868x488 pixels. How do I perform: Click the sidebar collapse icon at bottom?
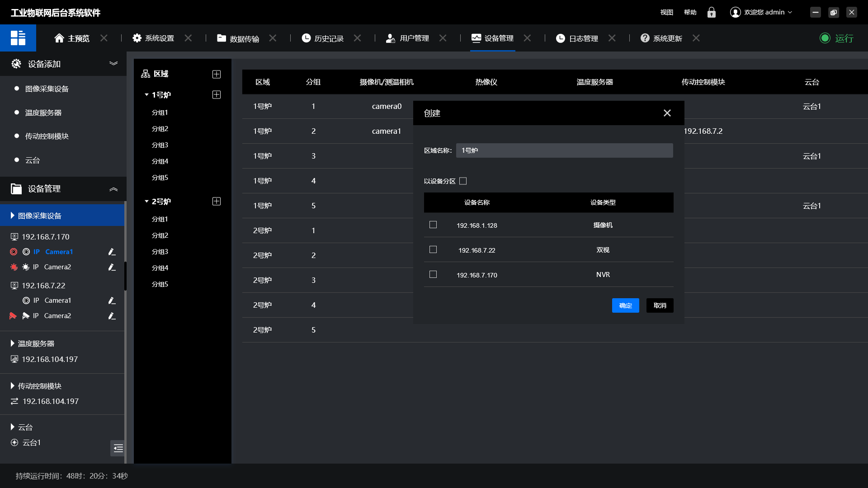pyautogui.click(x=118, y=448)
